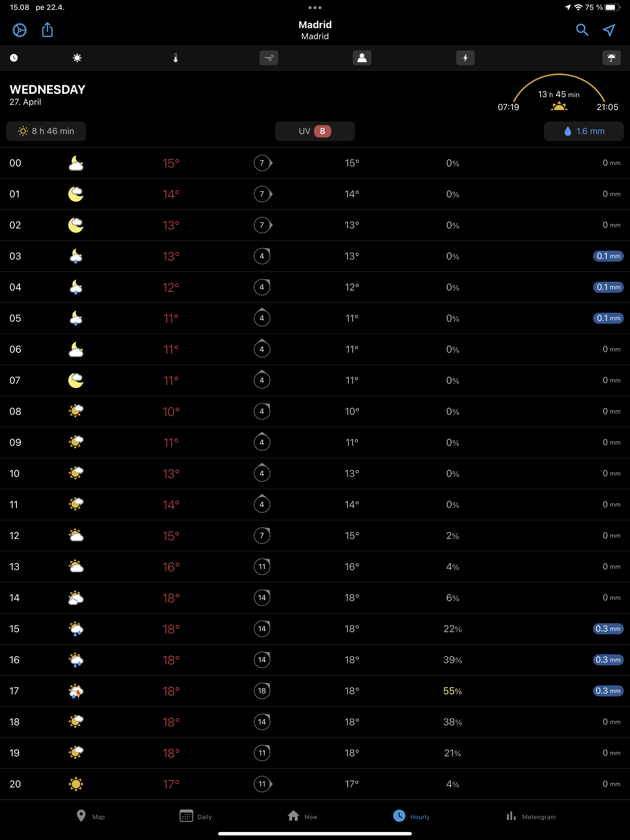Select the 17 o'clock thunderstorm row
Screen dimensions: 630x840
(x=315, y=691)
